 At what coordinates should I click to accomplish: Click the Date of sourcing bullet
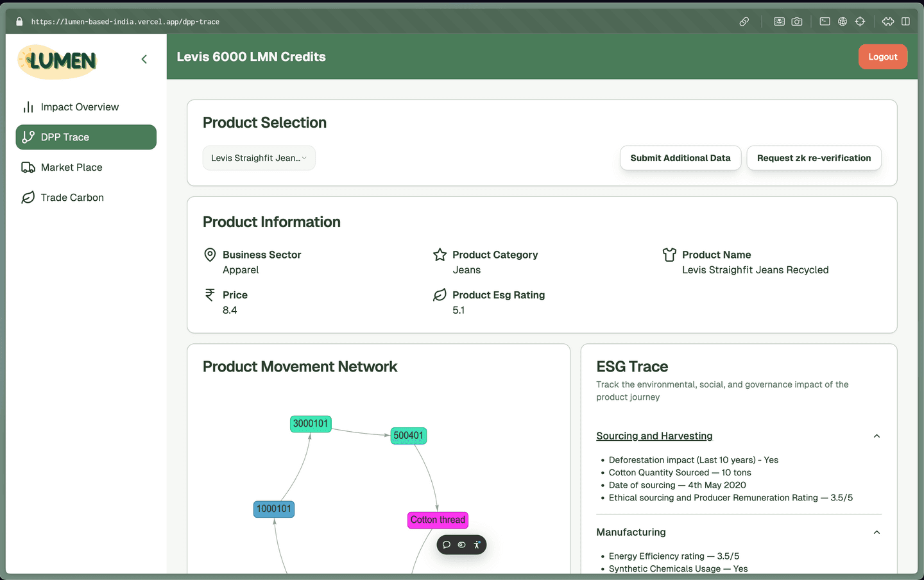tap(677, 485)
